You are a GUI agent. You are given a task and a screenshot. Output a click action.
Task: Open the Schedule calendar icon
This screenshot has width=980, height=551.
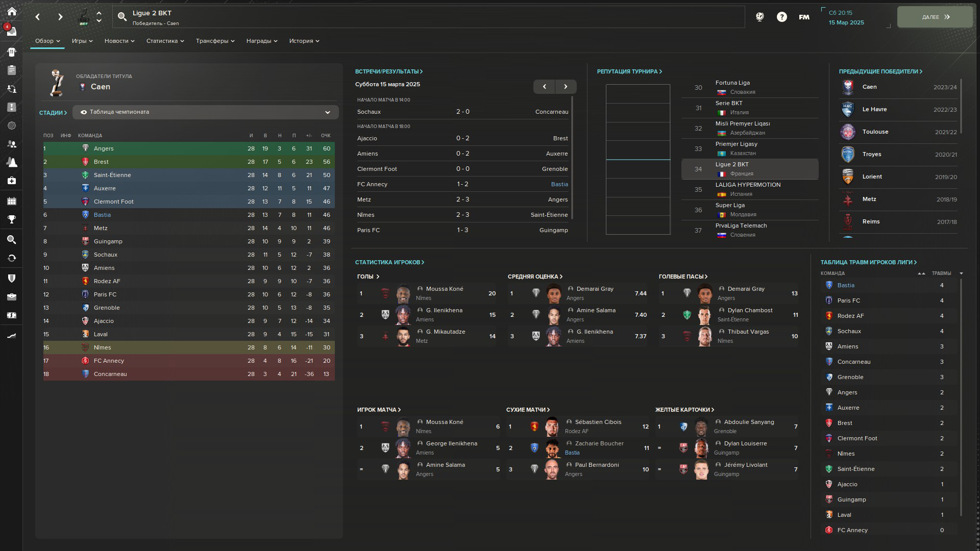12,201
